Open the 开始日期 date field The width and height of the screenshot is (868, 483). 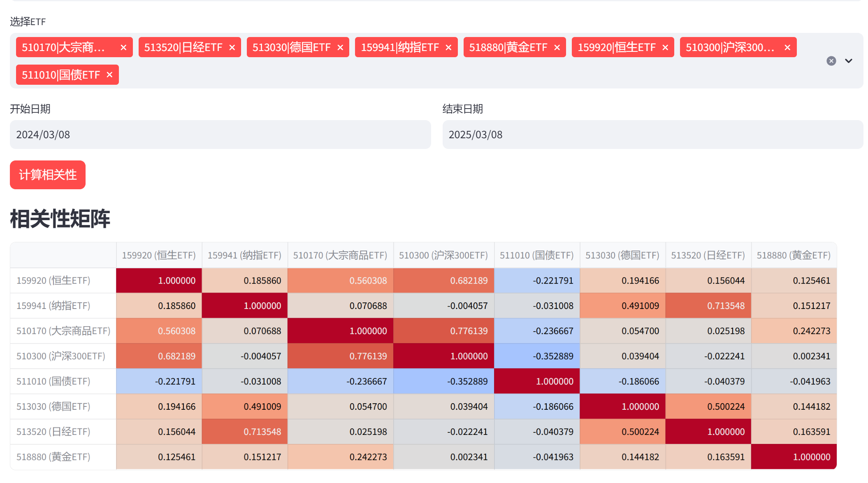click(x=220, y=135)
